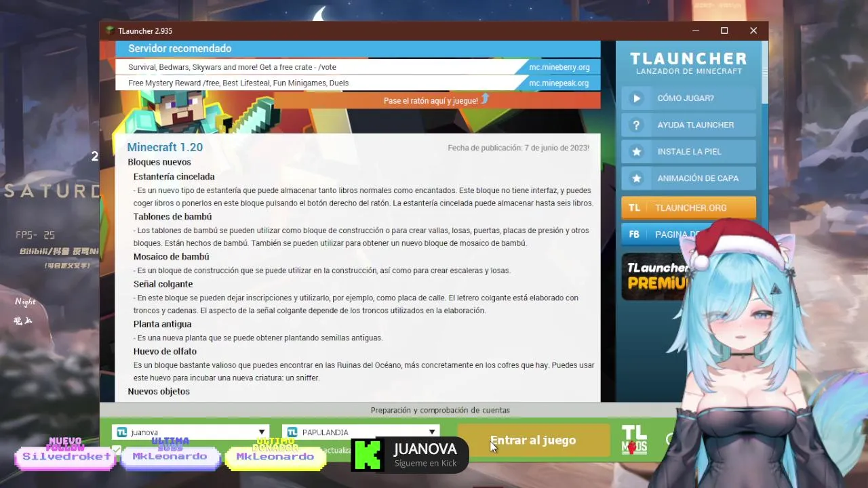Click the Bloques nuevos heading

[159, 162]
